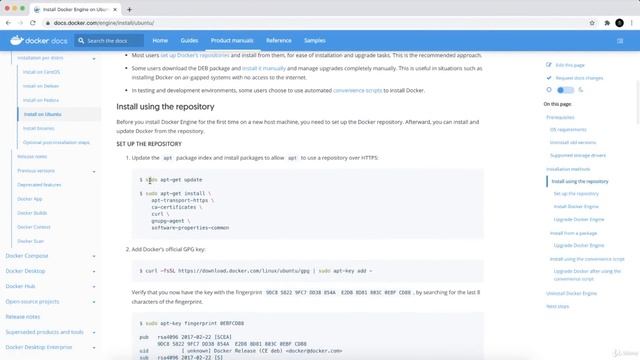640x360 pixels.
Task: Expand Superseded products and tools section
Action: pos(94,333)
